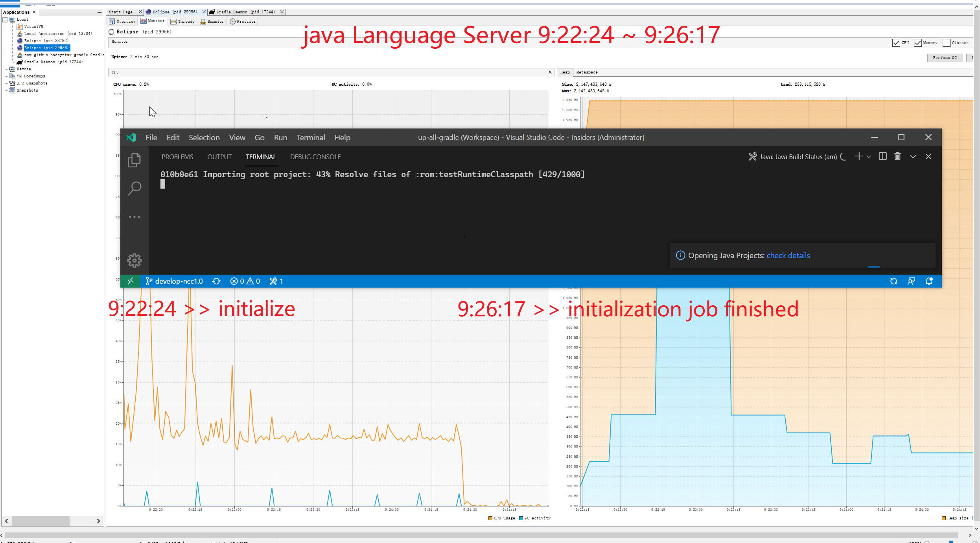
Task: Kill the terminal with the trash icon
Action: coord(897,156)
